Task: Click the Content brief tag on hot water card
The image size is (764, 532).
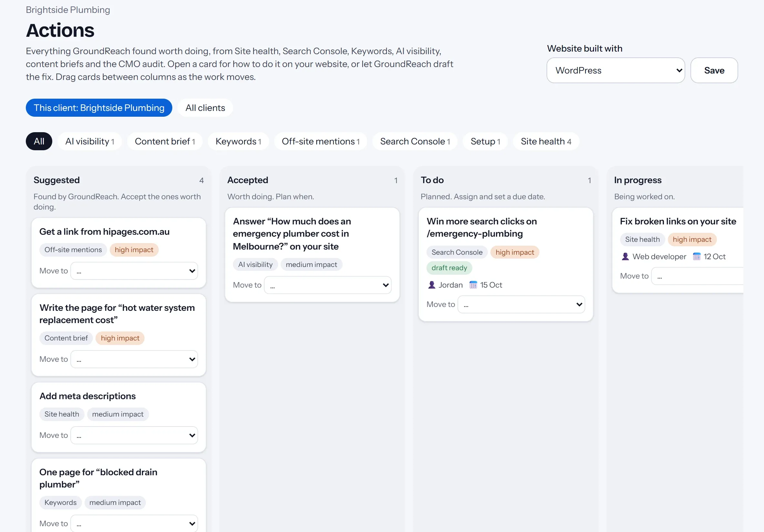Action: [66, 338]
